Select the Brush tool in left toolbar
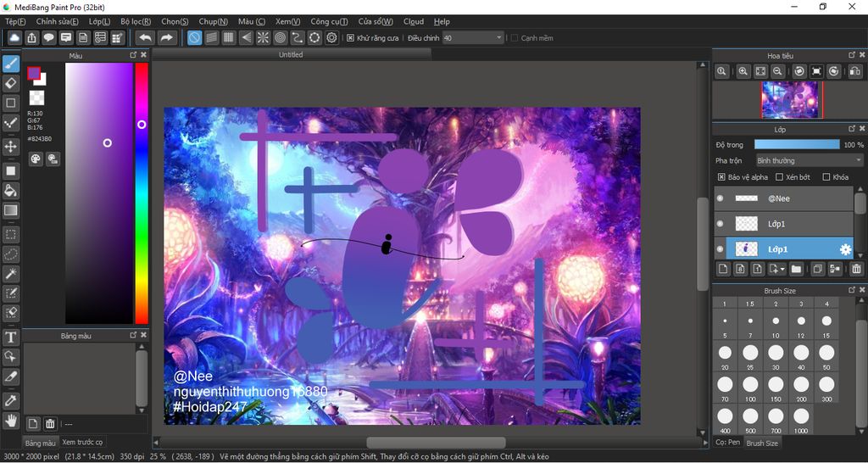This screenshot has height=463, width=868. click(11, 64)
